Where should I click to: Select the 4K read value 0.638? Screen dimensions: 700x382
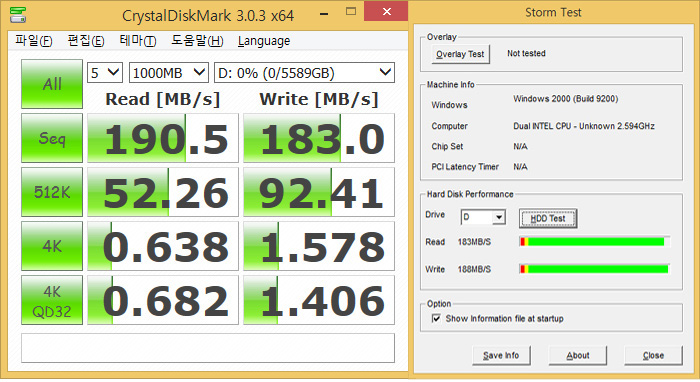click(163, 246)
